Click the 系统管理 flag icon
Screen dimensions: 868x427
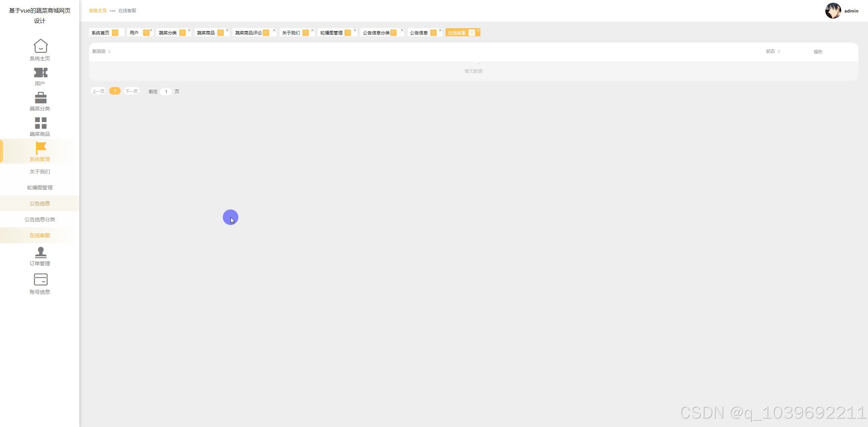[x=40, y=148]
